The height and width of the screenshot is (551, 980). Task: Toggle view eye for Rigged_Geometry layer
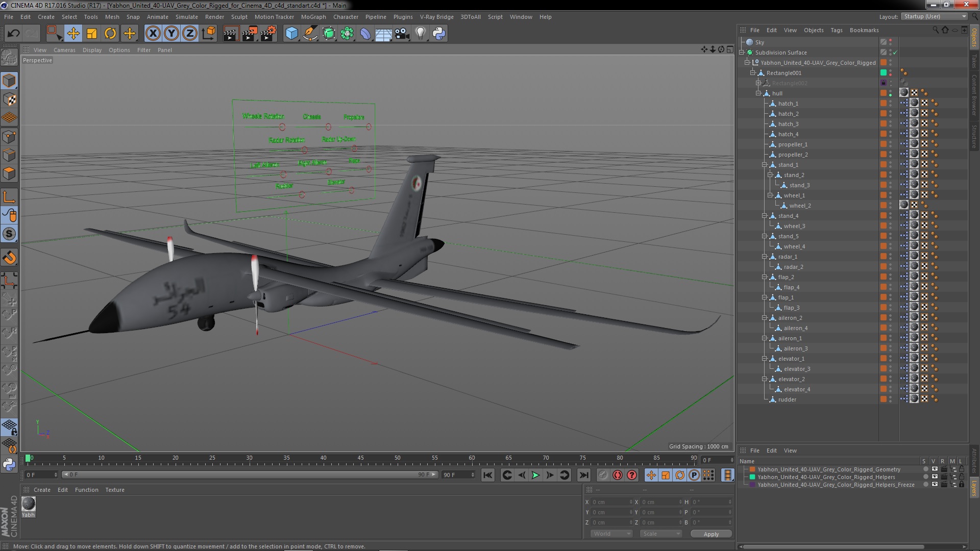click(x=935, y=469)
